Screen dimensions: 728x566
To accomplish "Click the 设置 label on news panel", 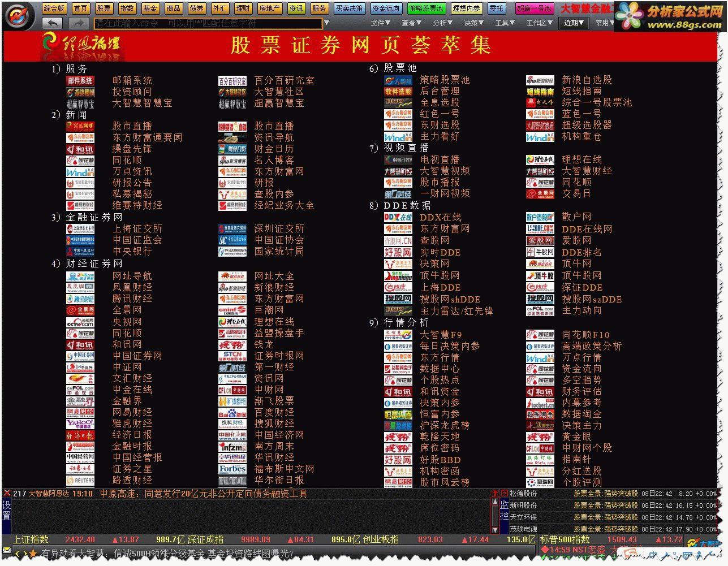I will 6,510.
